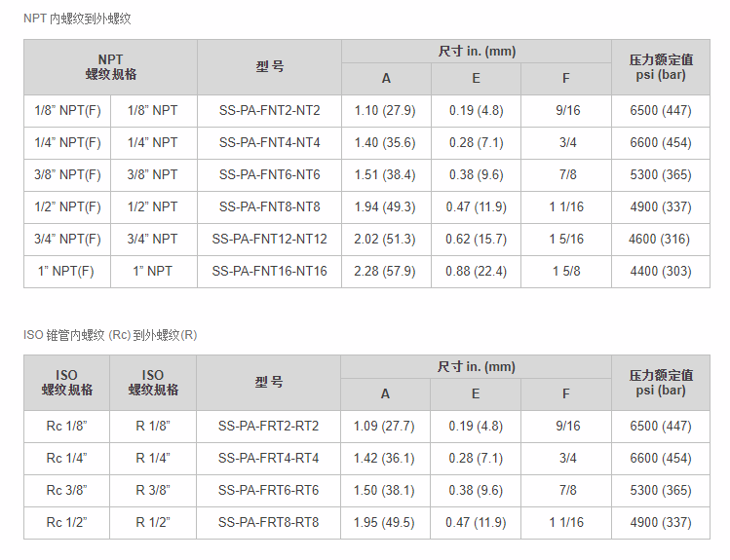
Task: Click the ISO 锥管内螺纹 (Rc) 到外螺纹(R) heading
Action: tap(110, 335)
